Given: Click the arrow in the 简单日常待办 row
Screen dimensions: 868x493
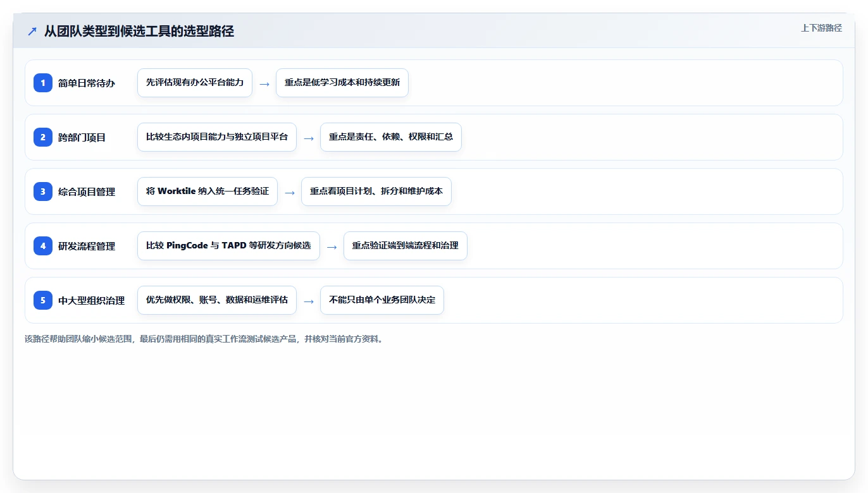Looking at the screenshot, I should coord(264,83).
